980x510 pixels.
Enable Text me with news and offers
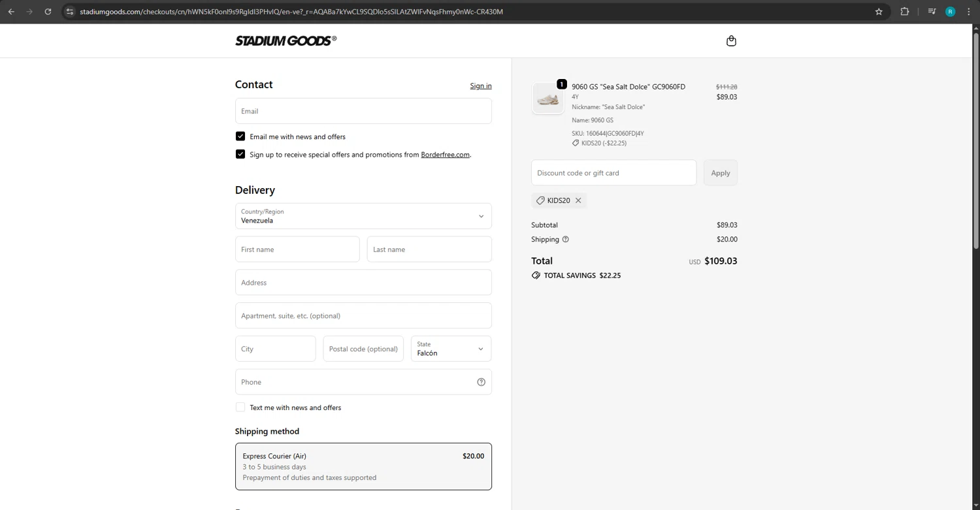point(240,407)
